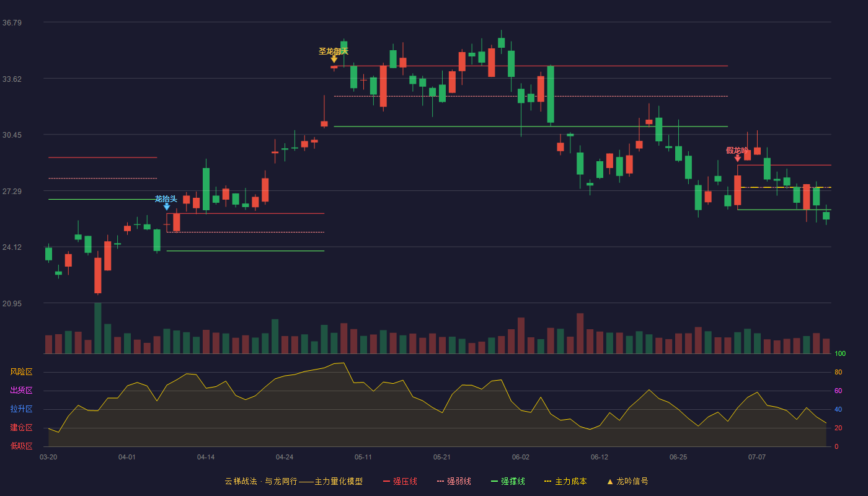Click the 40 indicator scale label
The width and height of the screenshot is (868, 496).
point(838,409)
